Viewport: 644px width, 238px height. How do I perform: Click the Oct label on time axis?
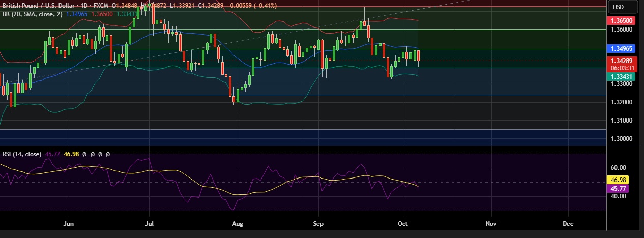click(403, 223)
